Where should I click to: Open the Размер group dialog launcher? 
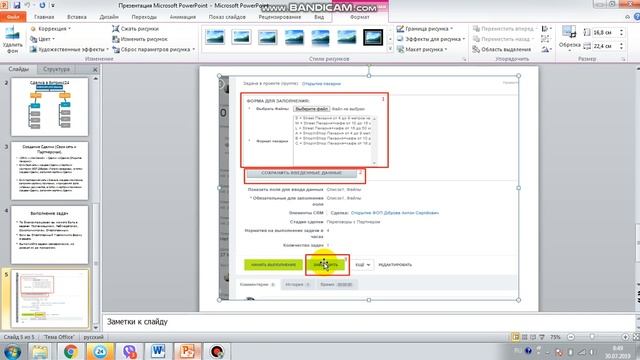click(623, 60)
